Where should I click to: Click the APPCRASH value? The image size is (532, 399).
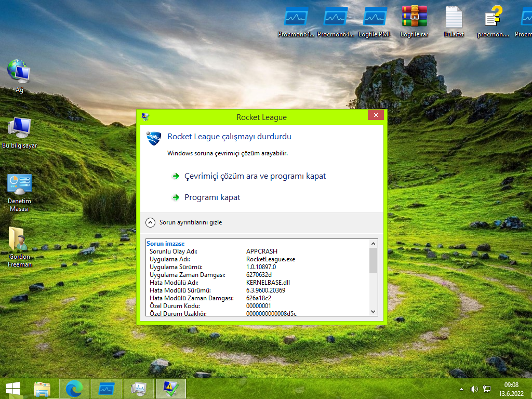(x=262, y=251)
